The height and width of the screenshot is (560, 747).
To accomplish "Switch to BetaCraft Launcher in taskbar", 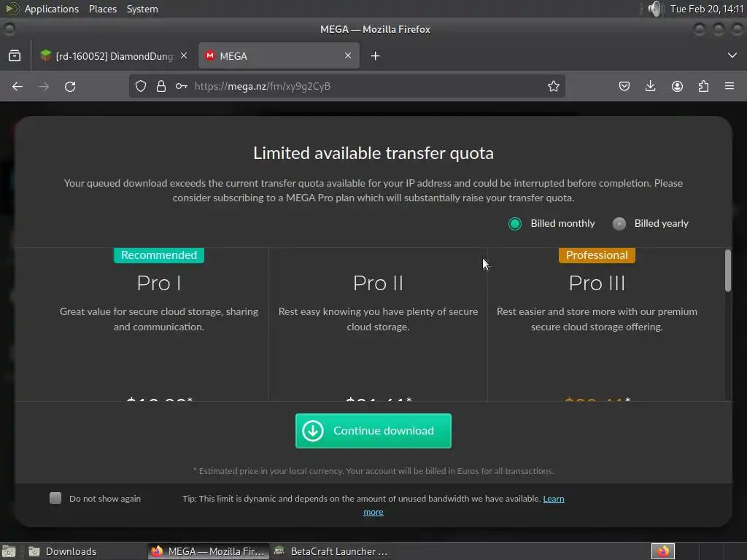I will click(x=333, y=551).
